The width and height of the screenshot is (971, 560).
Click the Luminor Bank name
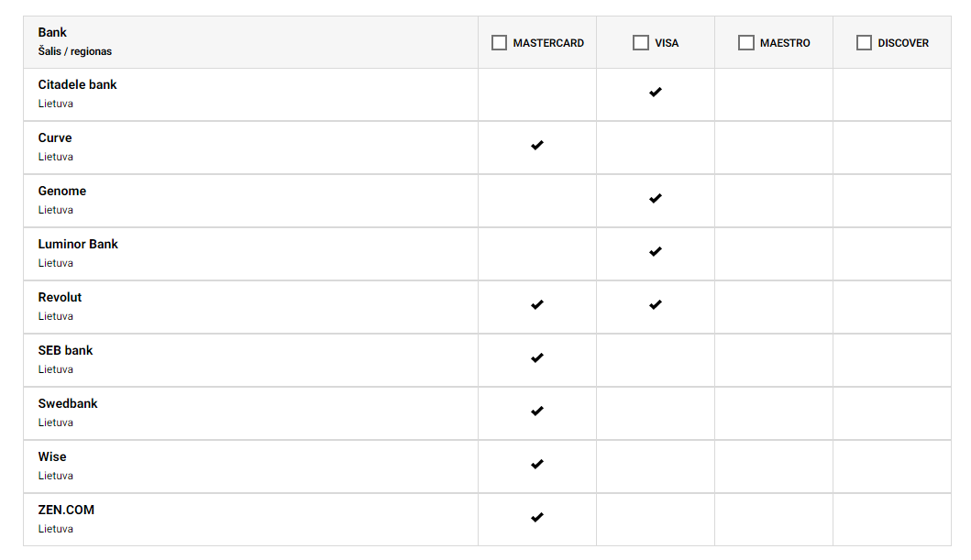[x=78, y=245]
